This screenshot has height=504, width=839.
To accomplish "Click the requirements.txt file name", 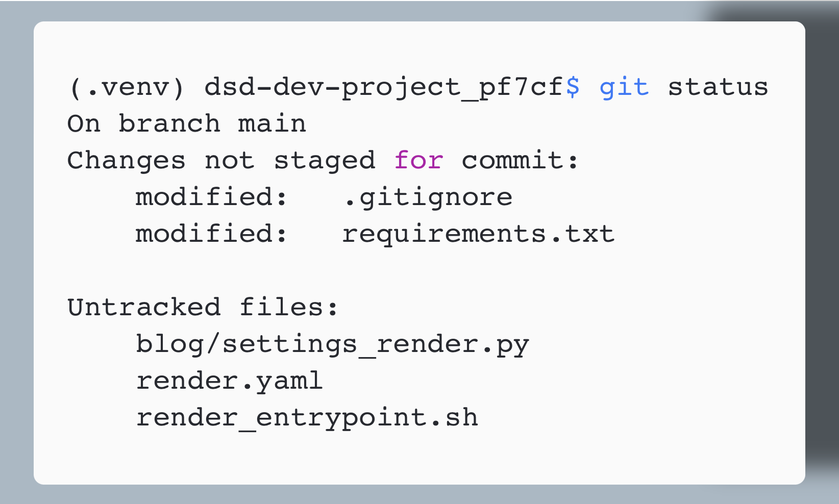I will 478,234.
